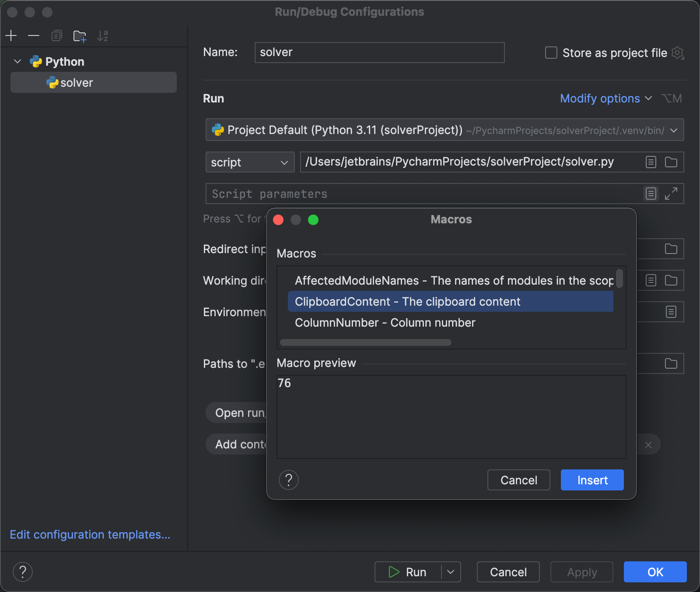700x592 pixels.
Task: Remove the selected run configuration
Action: (x=34, y=36)
